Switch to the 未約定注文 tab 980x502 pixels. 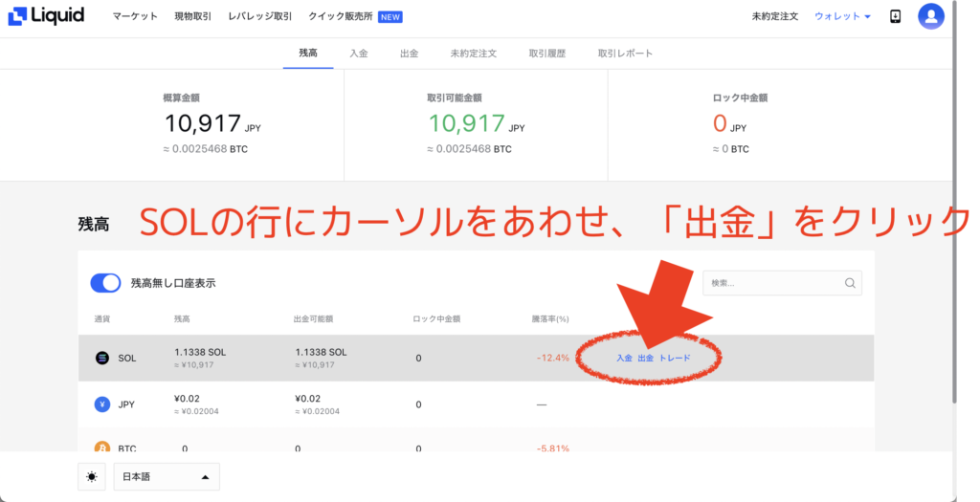tap(474, 54)
